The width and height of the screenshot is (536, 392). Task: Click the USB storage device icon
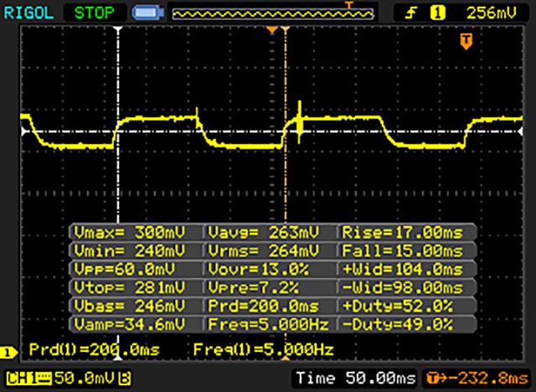click(148, 13)
